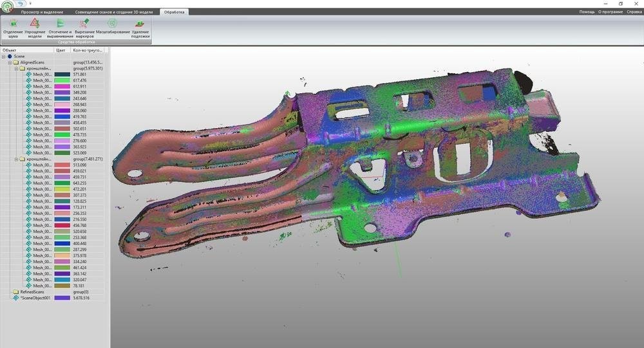Image resolution: width=644 pixels, height=348 pixels.
Task: Click the Кол-во треуго... column header
Action: pos(88,50)
